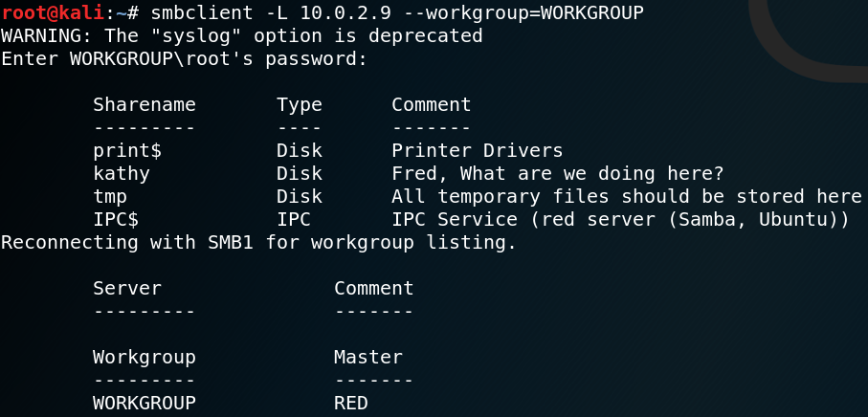The image size is (868, 417).
Task: Click the 'All temporary files' comment text
Action: (x=626, y=196)
